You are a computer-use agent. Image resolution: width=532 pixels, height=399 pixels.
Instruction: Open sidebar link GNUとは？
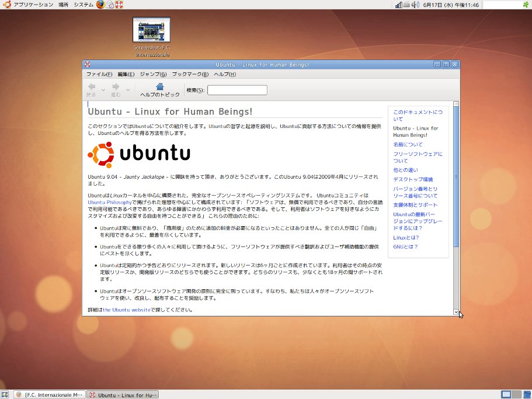[x=405, y=247]
